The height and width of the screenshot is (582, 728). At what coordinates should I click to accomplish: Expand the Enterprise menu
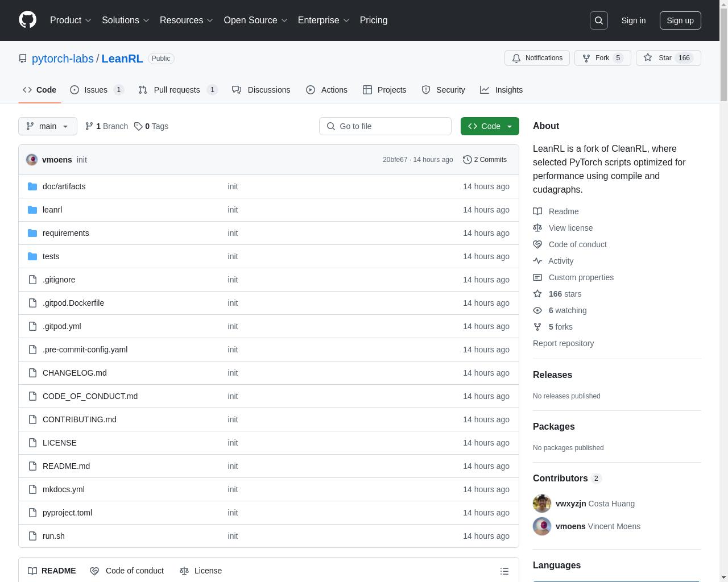(x=324, y=20)
